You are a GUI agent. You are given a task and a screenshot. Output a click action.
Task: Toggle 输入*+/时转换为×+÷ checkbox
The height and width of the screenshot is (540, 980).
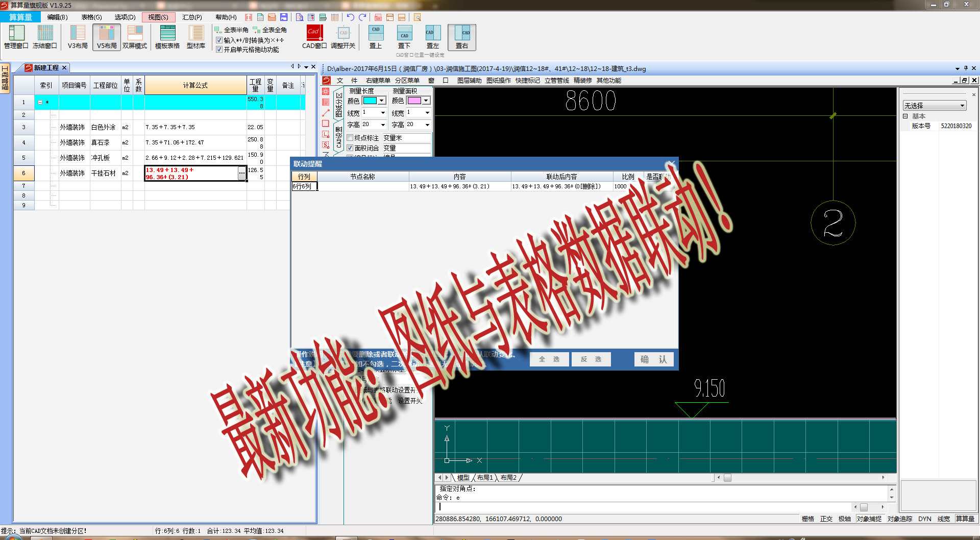point(219,40)
